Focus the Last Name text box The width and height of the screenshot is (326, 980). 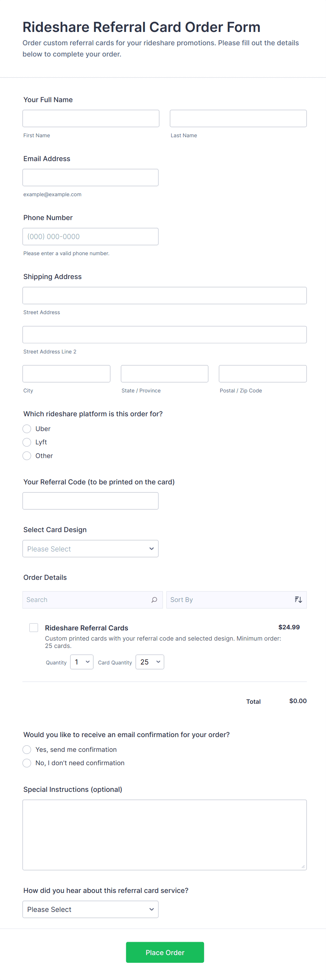tap(238, 119)
